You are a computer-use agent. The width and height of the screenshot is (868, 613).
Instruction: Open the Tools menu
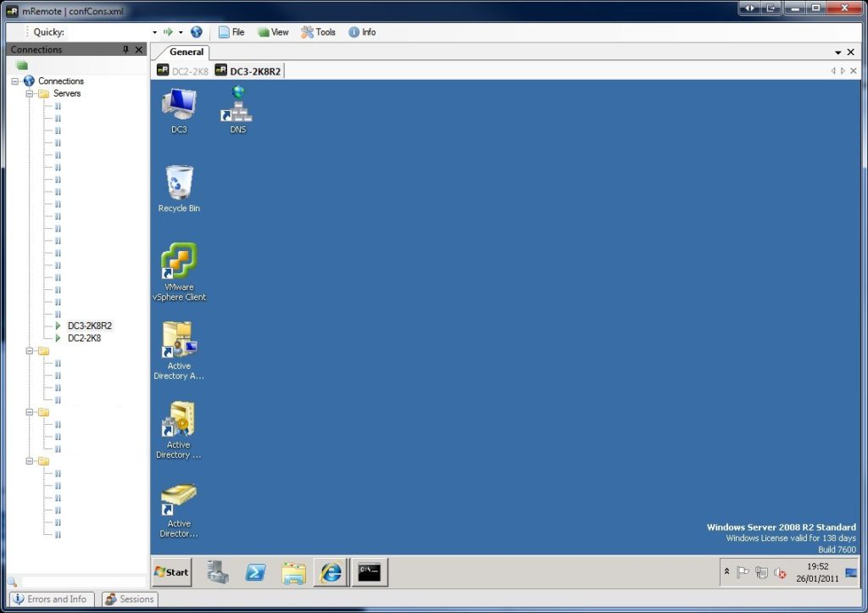(x=319, y=32)
